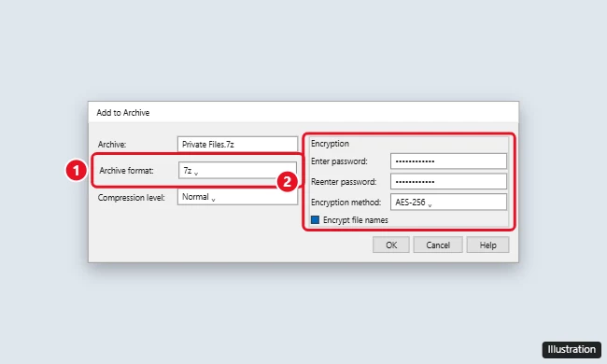Click the 'Encryption' group heading

click(330, 144)
